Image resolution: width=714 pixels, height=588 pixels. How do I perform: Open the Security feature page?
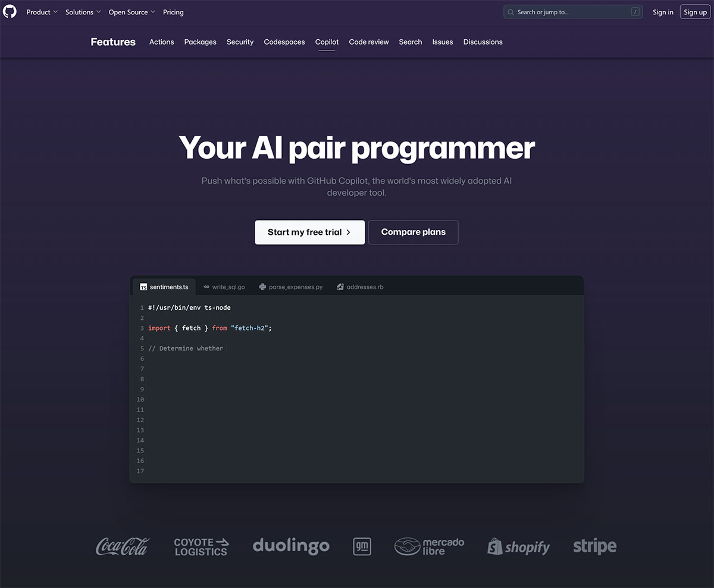[x=240, y=42]
